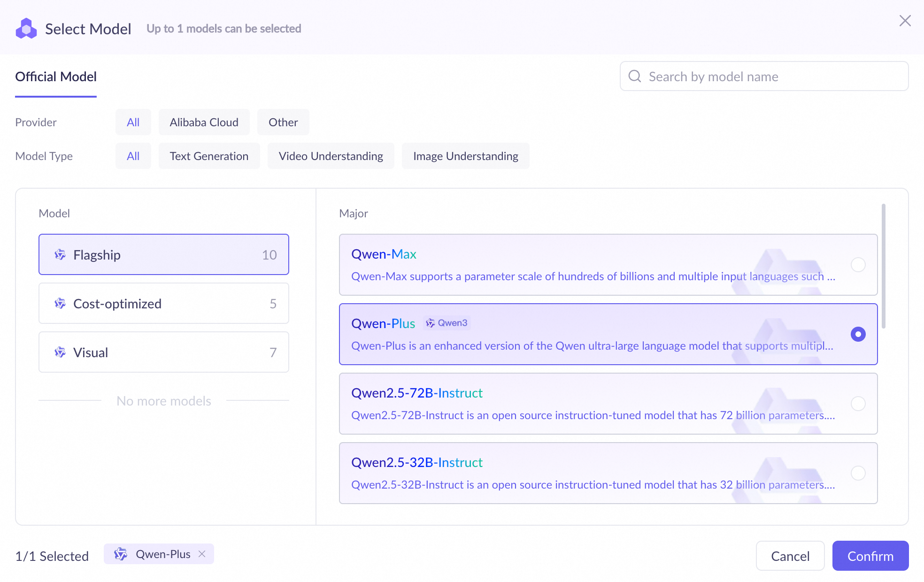Click the Qwen3 badge on Qwen-Plus
This screenshot has height=582, width=924.
pos(447,323)
